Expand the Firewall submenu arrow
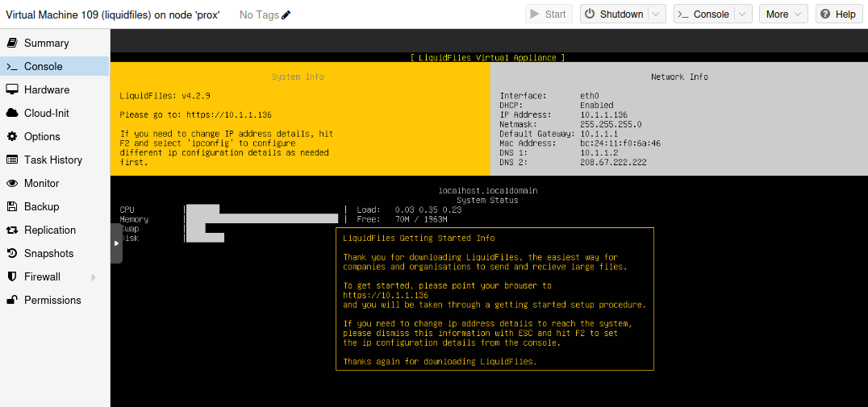868x407 pixels. pyautogui.click(x=93, y=276)
